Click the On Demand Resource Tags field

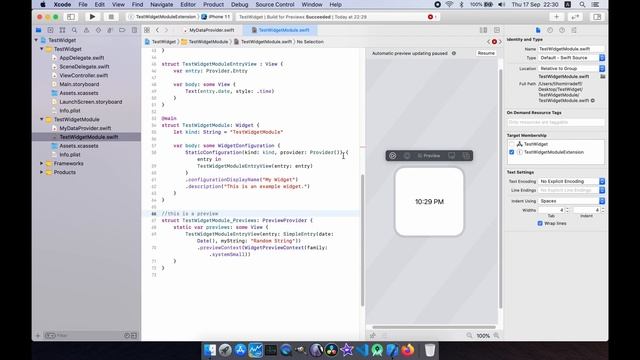[x=556, y=122]
